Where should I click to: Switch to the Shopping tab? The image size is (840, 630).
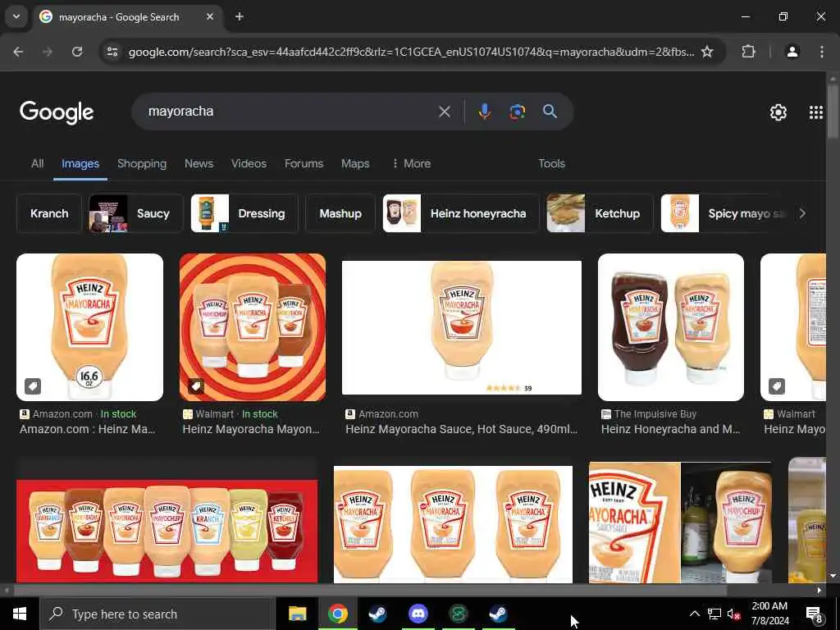tap(142, 163)
